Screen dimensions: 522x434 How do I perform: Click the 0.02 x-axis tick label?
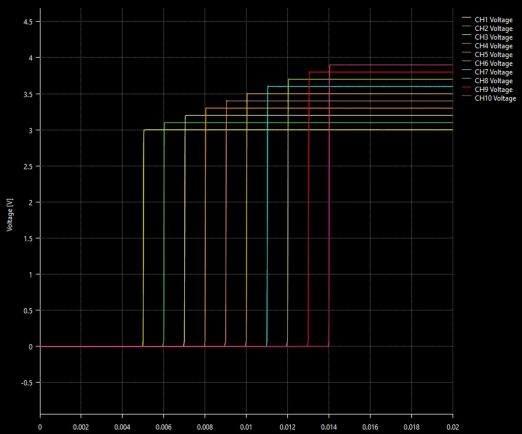tap(452, 427)
